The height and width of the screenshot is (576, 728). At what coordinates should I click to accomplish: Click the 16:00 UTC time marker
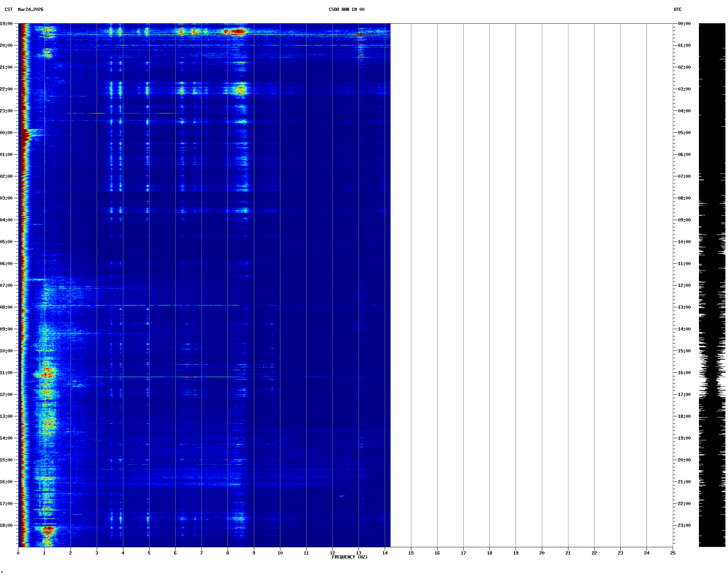tap(684, 373)
